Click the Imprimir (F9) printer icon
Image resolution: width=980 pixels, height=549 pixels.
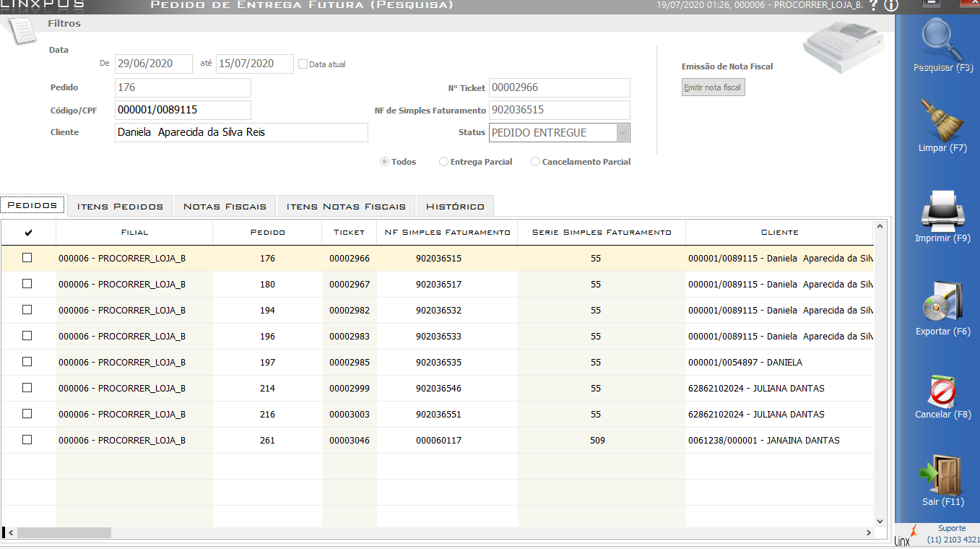pyautogui.click(x=942, y=210)
